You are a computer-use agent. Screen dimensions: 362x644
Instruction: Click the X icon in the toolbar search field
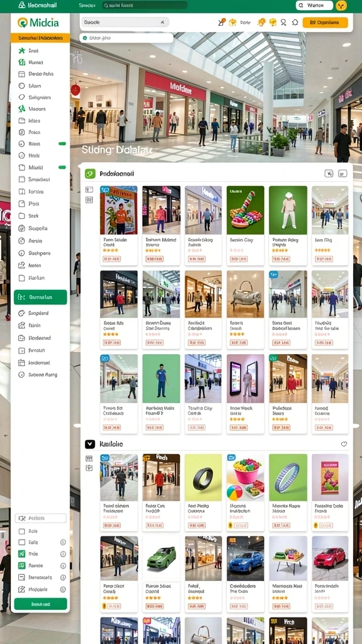pos(163,22)
